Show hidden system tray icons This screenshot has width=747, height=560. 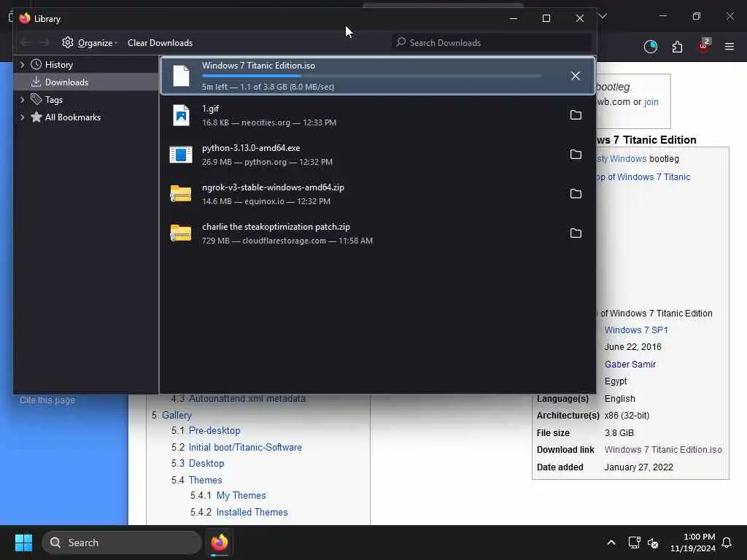611,542
